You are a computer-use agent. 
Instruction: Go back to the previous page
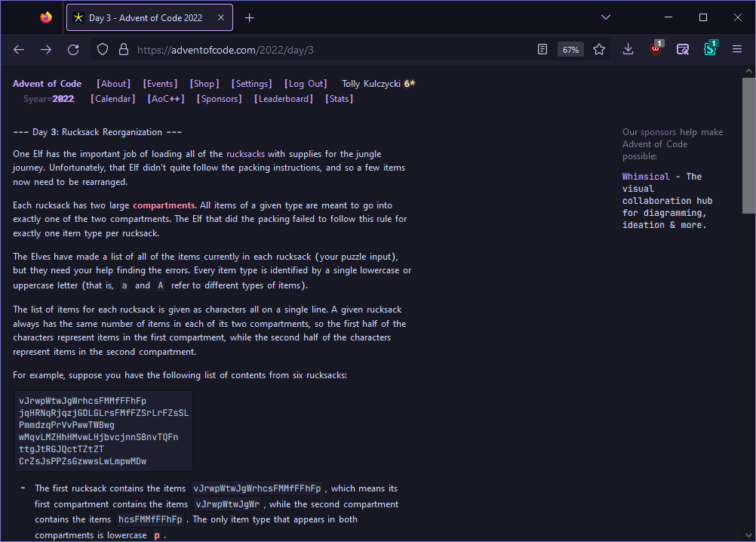point(19,49)
